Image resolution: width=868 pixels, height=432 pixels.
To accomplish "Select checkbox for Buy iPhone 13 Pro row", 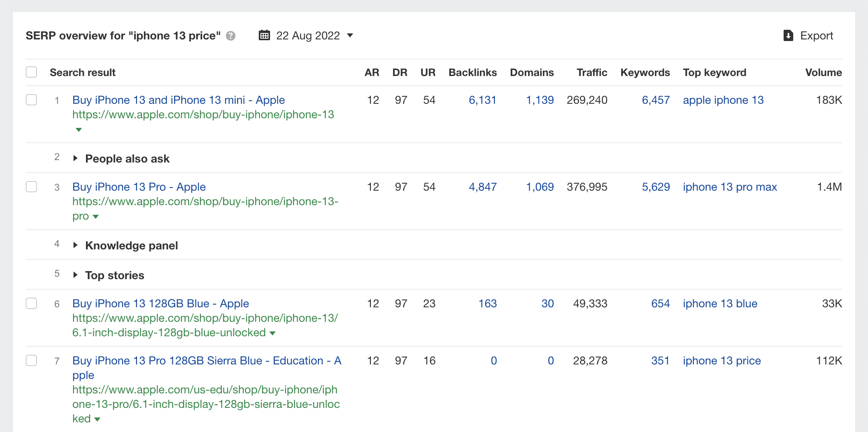I will 31,187.
